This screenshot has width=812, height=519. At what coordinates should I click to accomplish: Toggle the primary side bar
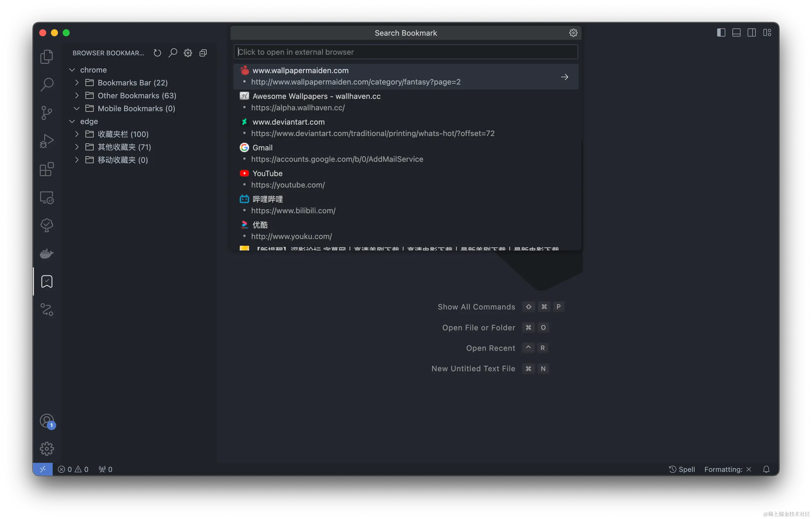pyautogui.click(x=721, y=33)
